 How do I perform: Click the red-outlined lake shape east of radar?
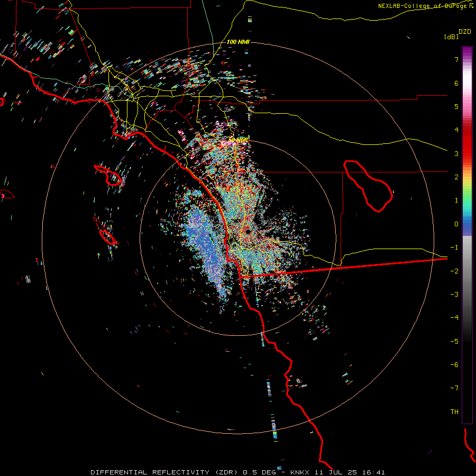click(x=368, y=186)
